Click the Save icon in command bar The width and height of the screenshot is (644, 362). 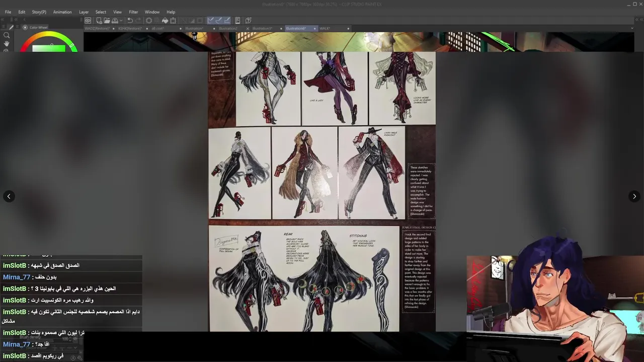click(115, 21)
